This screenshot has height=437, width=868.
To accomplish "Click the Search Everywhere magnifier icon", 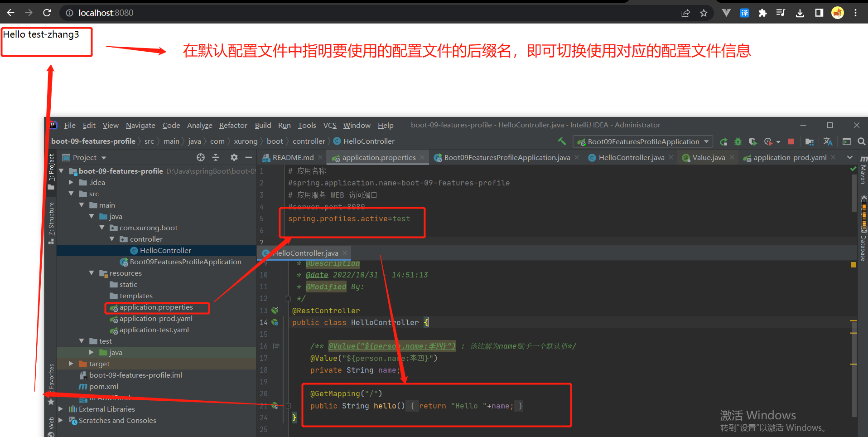I will [x=861, y=142].
